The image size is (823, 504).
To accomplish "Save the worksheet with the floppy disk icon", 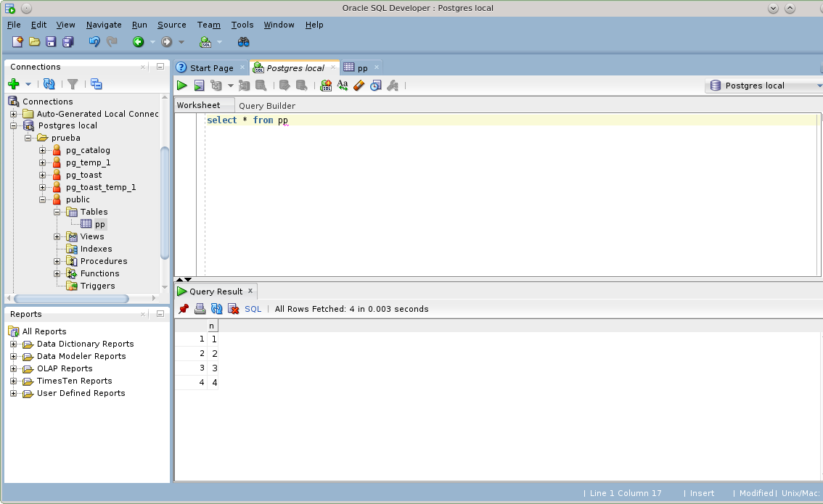I will (51, 42).
